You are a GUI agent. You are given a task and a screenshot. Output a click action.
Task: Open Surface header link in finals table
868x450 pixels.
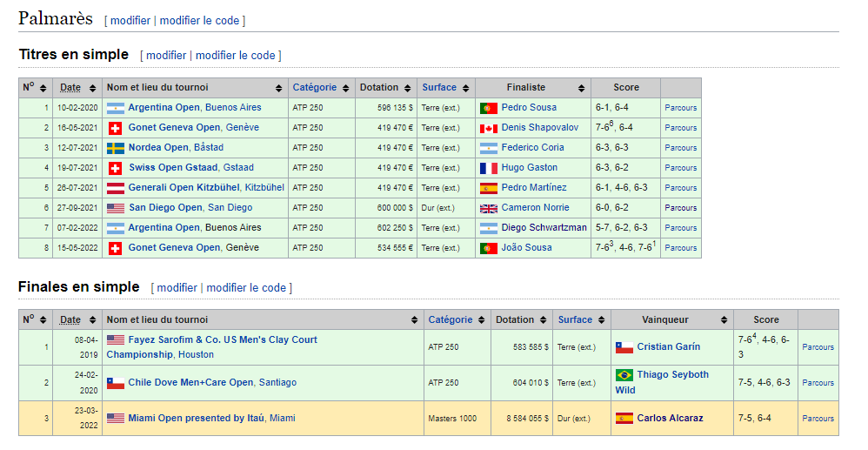pos(575,319)
